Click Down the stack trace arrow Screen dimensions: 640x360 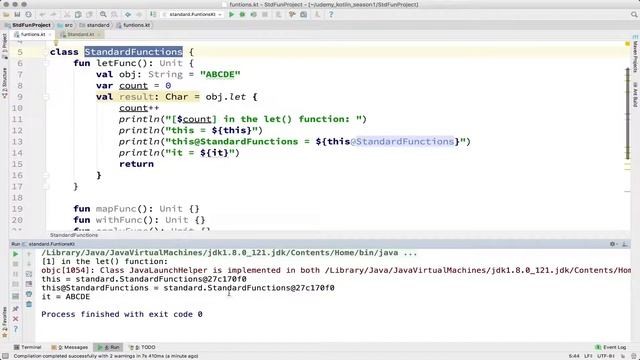pos(29,264)
